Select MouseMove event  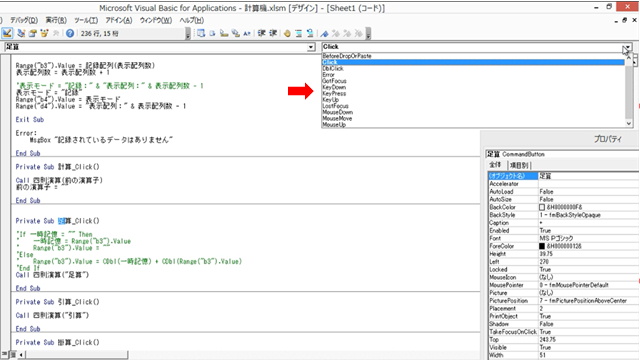tap(473, 118)
